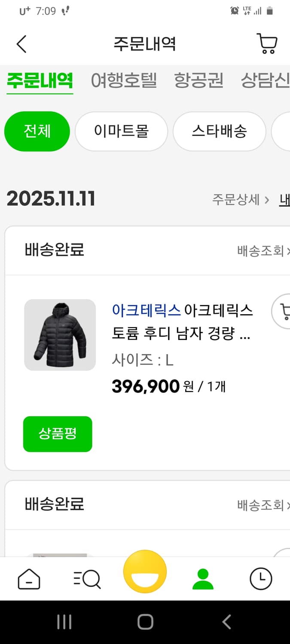This screenshot has height=644, width=290.
Task: Tap the home icon in bottom navigation
Action: coord(29,579)
